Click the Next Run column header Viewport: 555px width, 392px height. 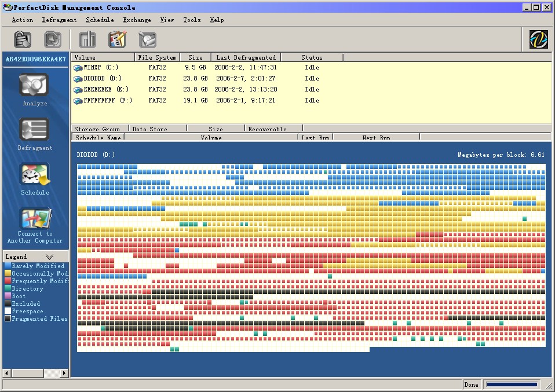click(376, 137)
